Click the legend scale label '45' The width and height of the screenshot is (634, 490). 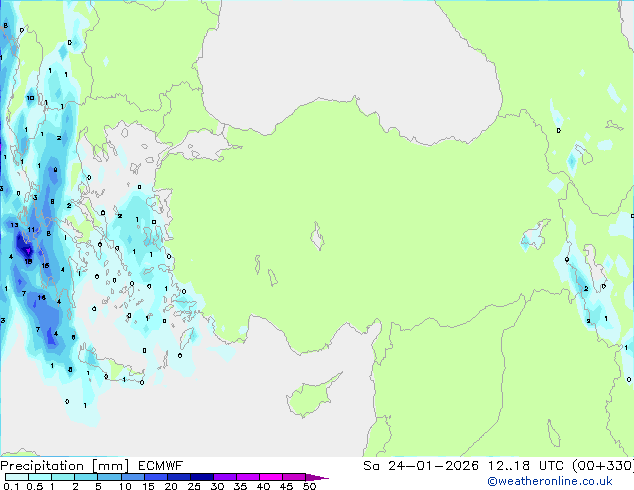click(286, 486)
